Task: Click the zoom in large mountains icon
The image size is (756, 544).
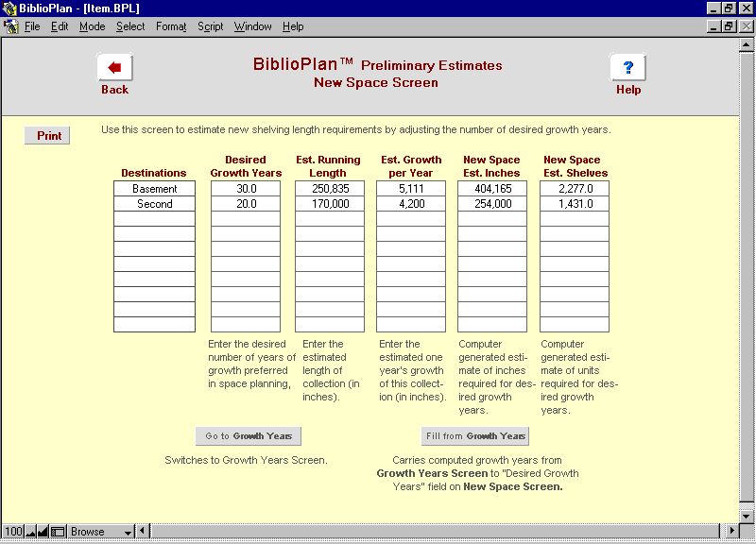Action: tap(43, 532)
